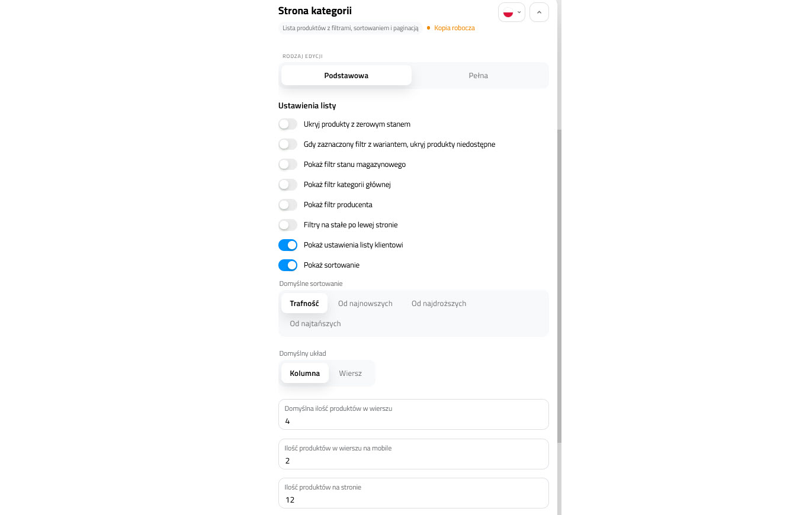This screenshot has height=515, width=812.
Task: Turn on 'Pokaż filtr kategorii głównej'
Action: pyautogui.click(x=288, y=184)
